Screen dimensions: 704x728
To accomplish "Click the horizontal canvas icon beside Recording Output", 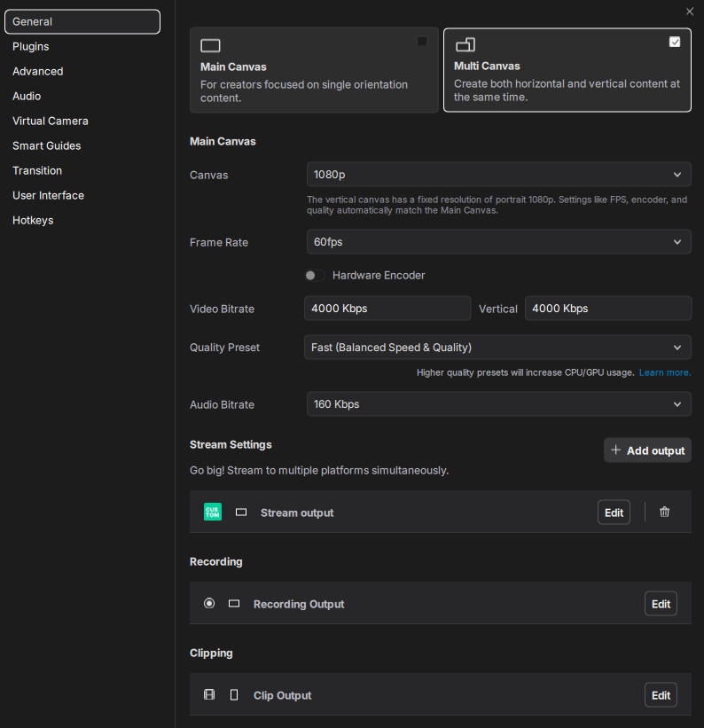I will [x=234, y=604].
